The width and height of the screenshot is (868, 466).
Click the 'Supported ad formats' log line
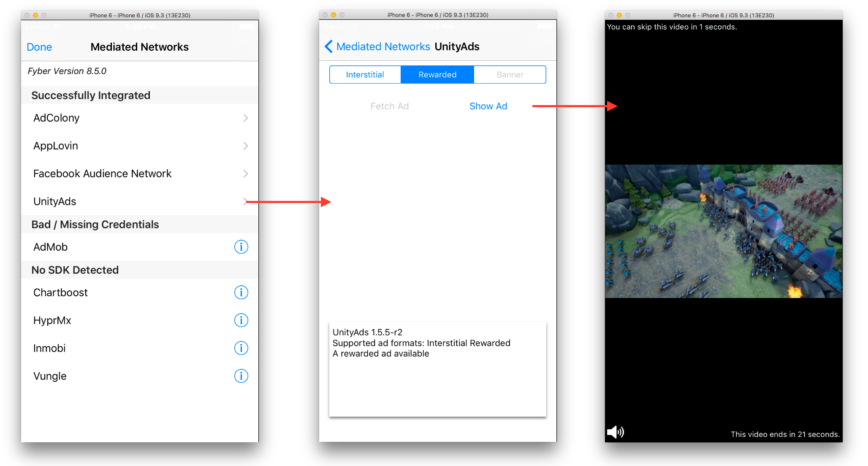coord(421,343)
